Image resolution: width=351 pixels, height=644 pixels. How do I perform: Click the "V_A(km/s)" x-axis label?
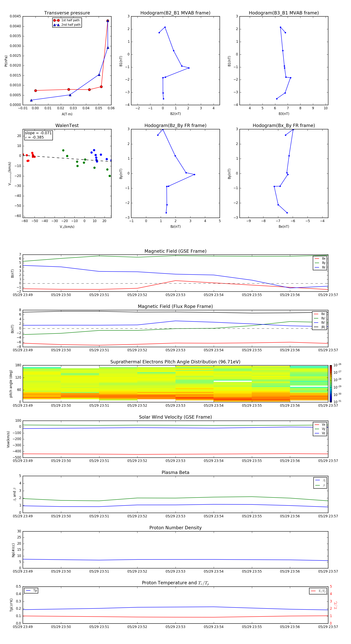pyautogui.click(x=67, y=227)
